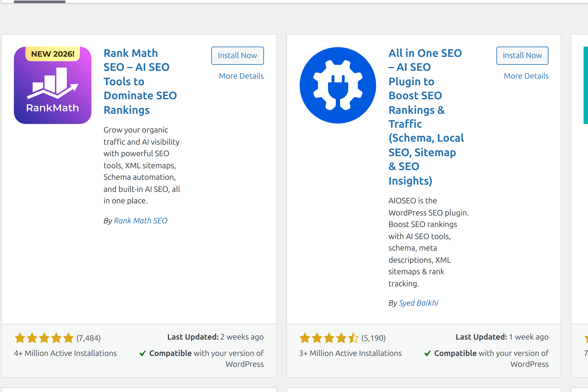Click the AIOSEO description paragraph
This screenshot has width=588, height=392.
(429, 242)
